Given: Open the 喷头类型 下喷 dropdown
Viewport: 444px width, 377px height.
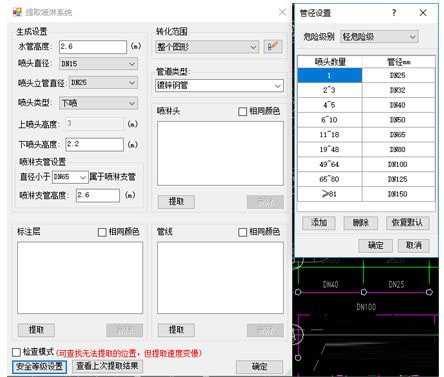Looking at the screenshot, I should pos(98,103).
